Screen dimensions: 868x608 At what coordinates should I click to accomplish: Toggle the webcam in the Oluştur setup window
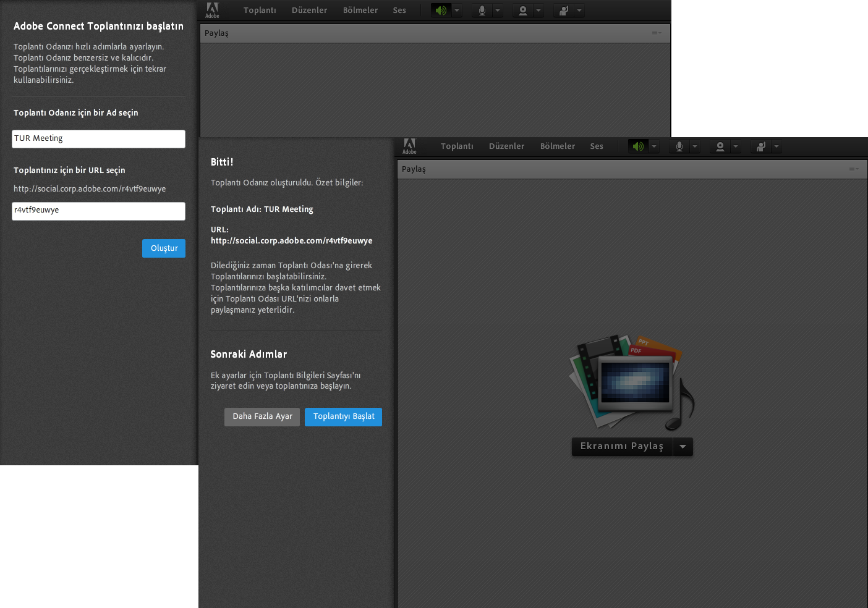tap(522, 11)
